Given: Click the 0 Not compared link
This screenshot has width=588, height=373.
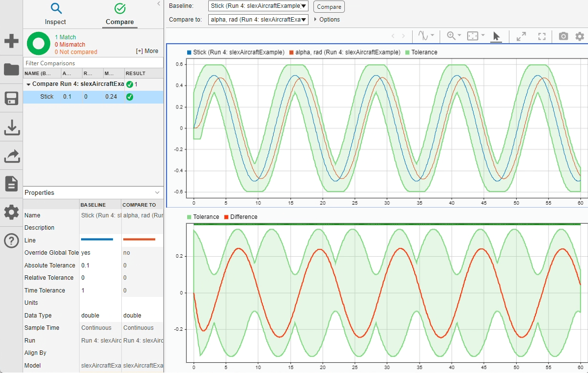Looking at the screenshot, I should point(76,52).
